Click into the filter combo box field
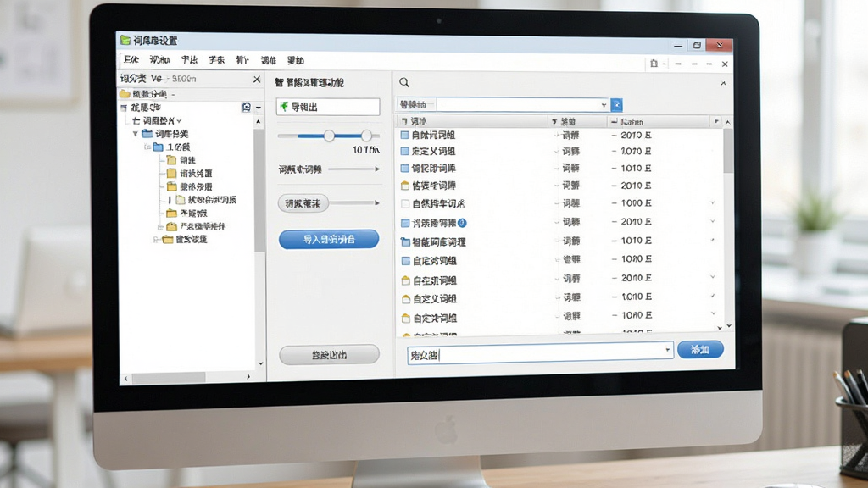This screenshot has width=868, height=488. (518, 104)
